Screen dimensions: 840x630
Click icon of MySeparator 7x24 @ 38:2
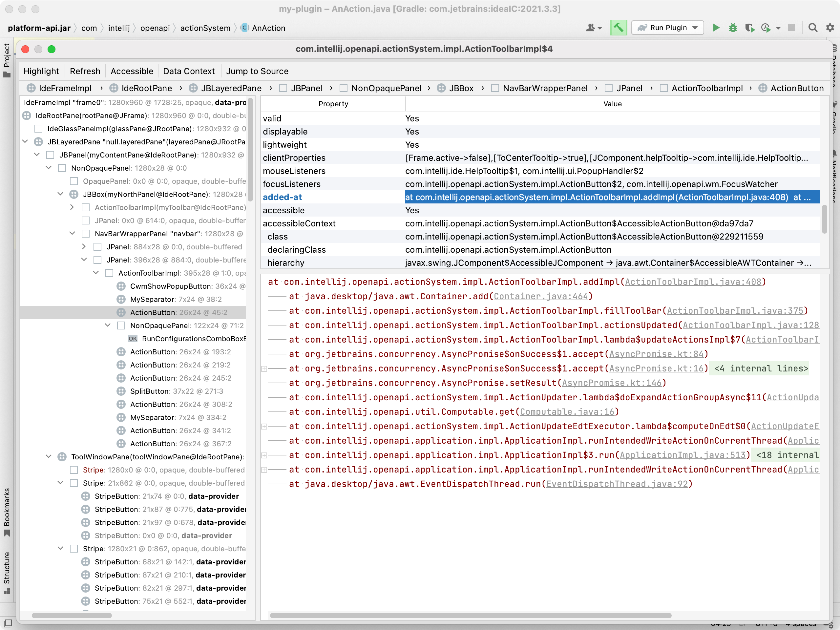(121, 299)
